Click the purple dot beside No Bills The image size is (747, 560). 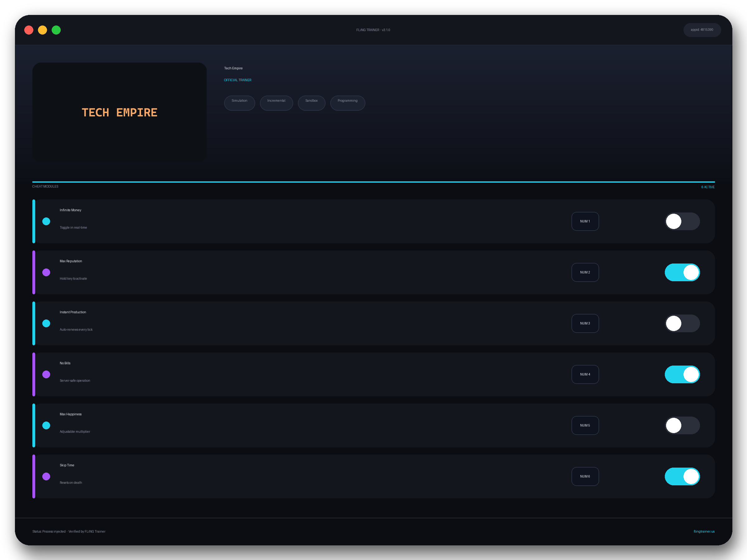(46, 374)
